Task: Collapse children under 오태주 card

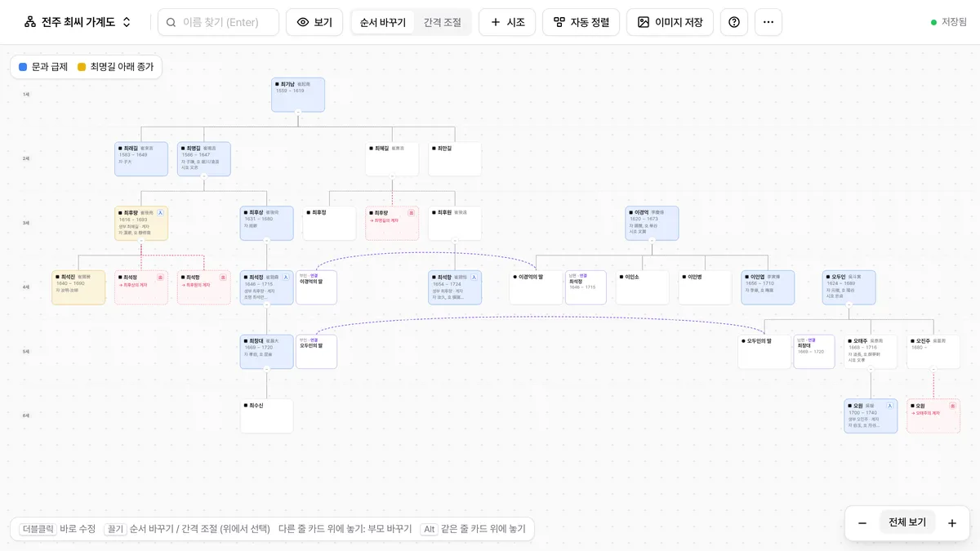Action: coord(871,369)
